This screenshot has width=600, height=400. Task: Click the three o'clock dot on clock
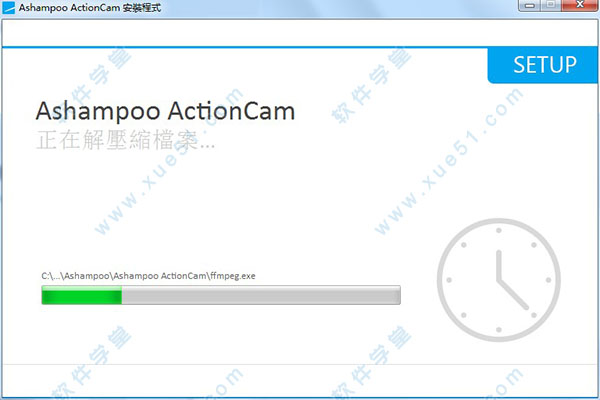coord(548,280)
